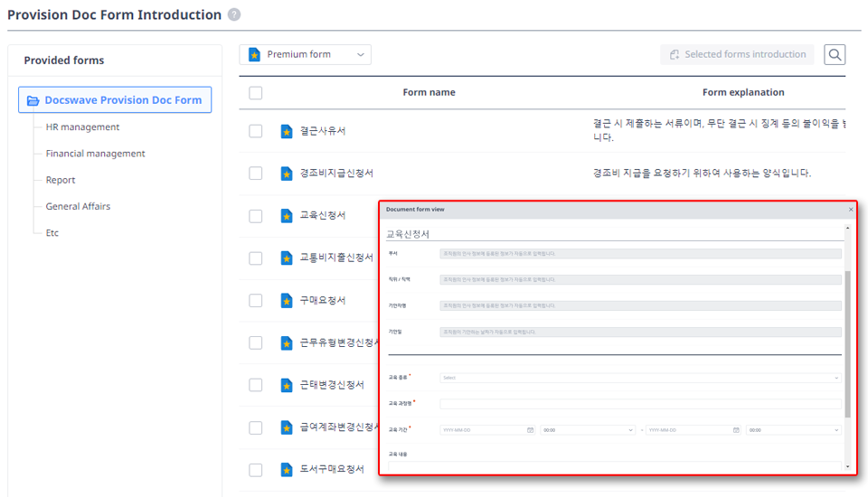Open the 근태변경신청서 form name link
The height and width of the screenshot is (497, 868).
(x=332, y=385)
